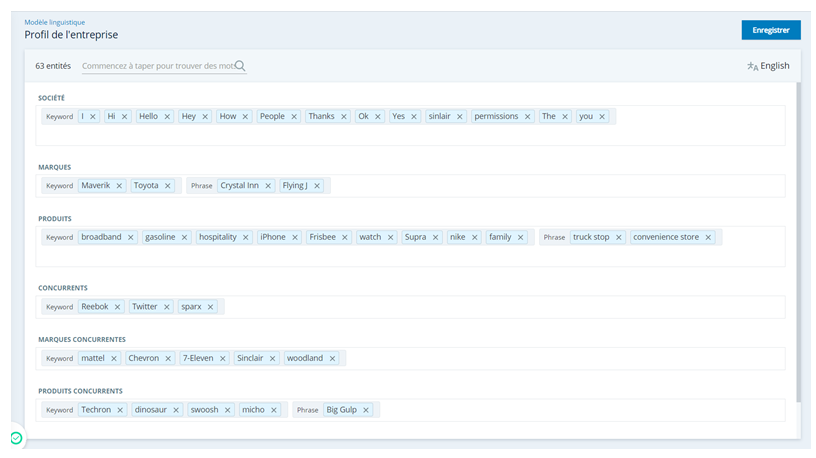Remove the Sinclair keyword tag
Viewport: 816px width, 458px height.
point(272,359)
